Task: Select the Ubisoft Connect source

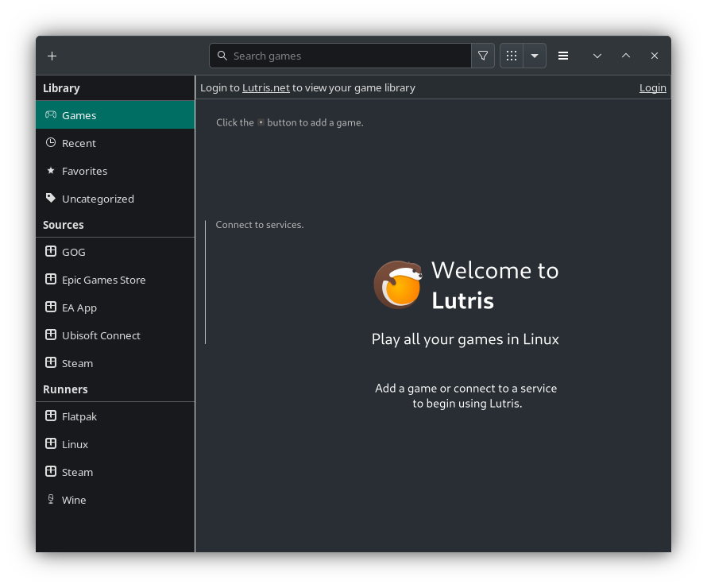Action: click(101, 335)
